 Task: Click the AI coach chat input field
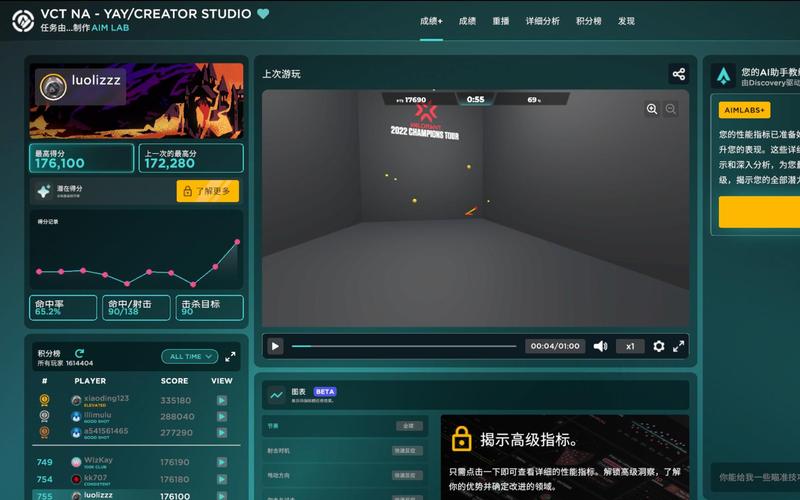(x=755, y=477)
